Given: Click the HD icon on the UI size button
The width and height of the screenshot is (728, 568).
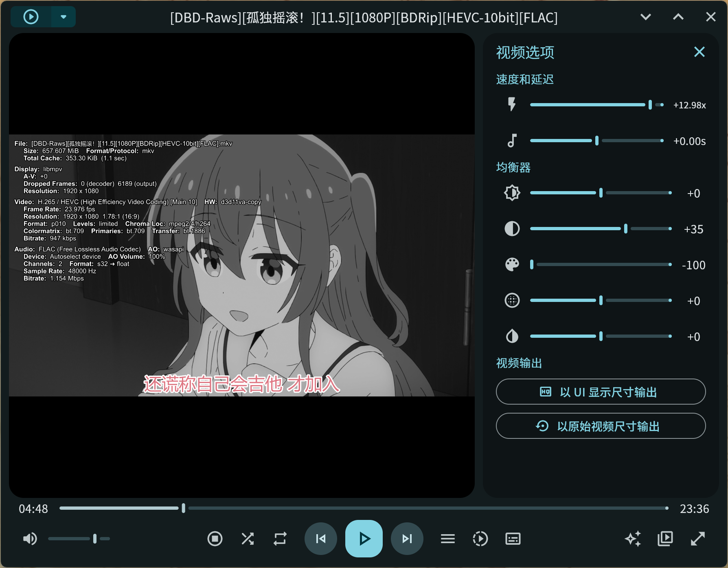Looking at the screenshot, I should [546, 392].
